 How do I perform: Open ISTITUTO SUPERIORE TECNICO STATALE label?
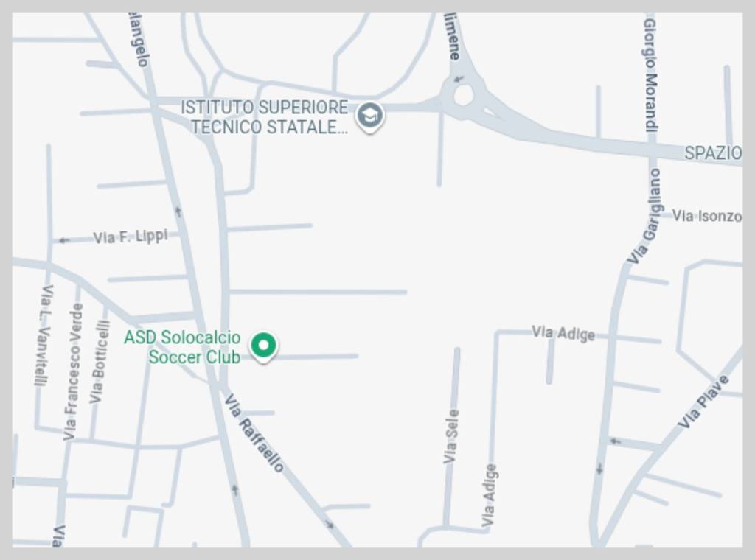(264, 117)
